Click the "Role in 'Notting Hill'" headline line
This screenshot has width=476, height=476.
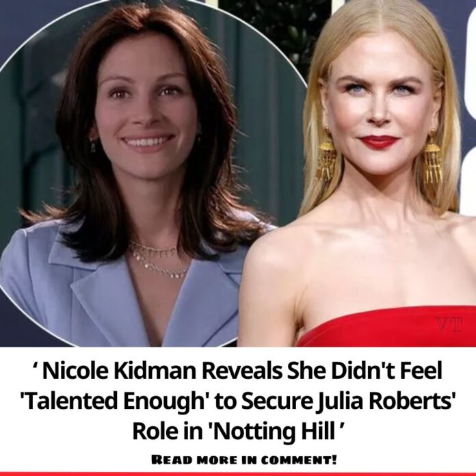click(x=238, y=431)
